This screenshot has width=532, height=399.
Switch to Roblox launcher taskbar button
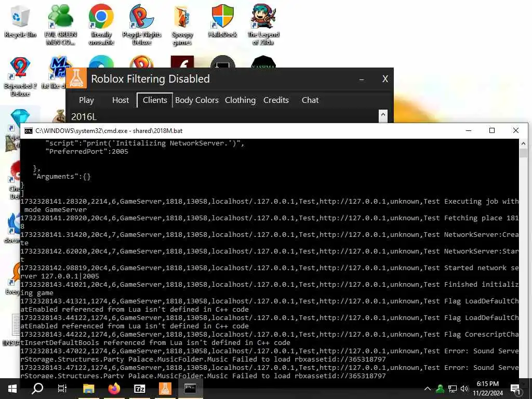(165, 389)
